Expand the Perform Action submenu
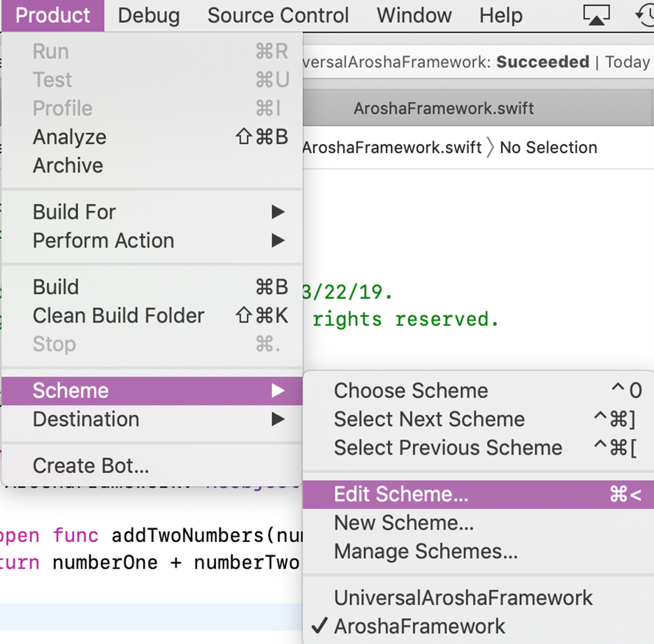654x644 pixels. click(x=152, y=240)
